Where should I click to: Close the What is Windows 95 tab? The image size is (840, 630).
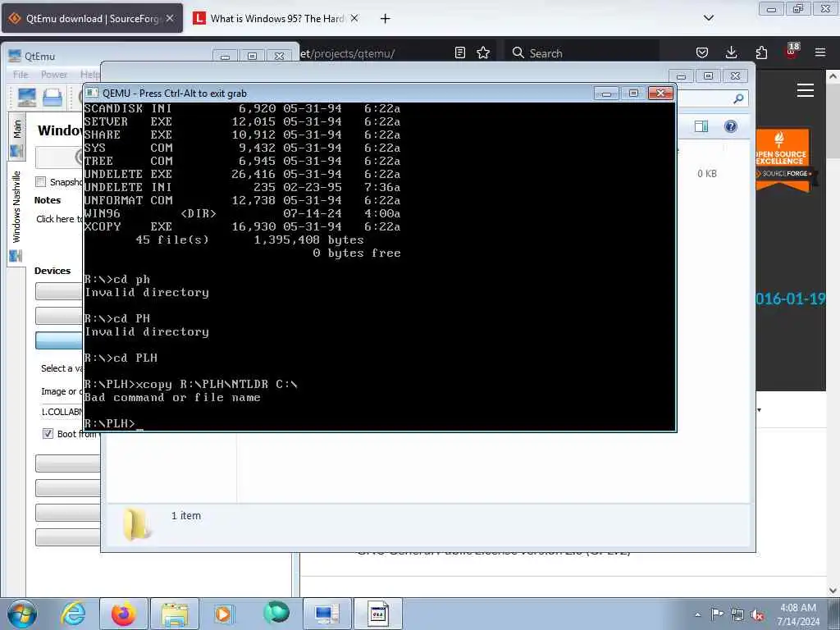354,18
